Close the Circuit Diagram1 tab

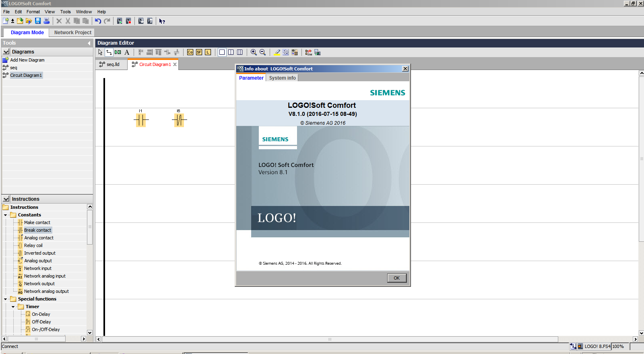[175, 64]
